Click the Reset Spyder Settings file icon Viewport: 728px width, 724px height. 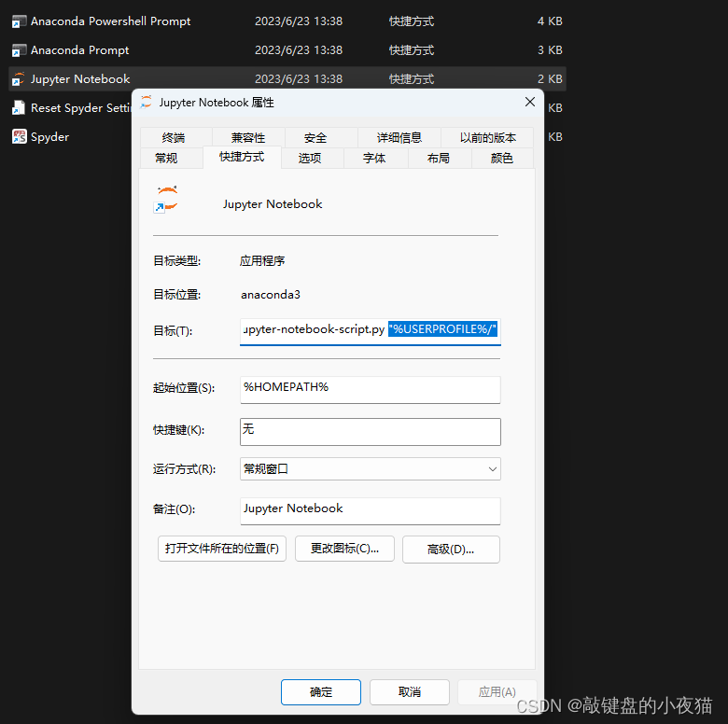(19, 107)
